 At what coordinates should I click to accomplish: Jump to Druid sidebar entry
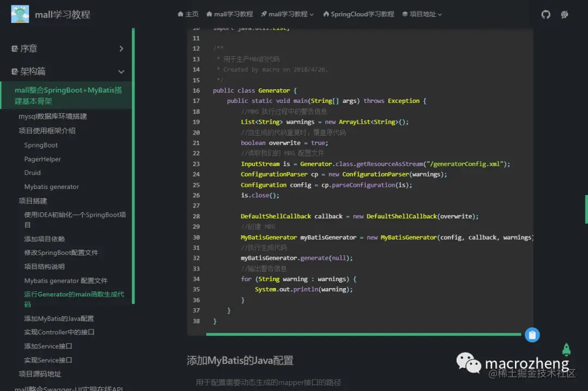[32, 173]
